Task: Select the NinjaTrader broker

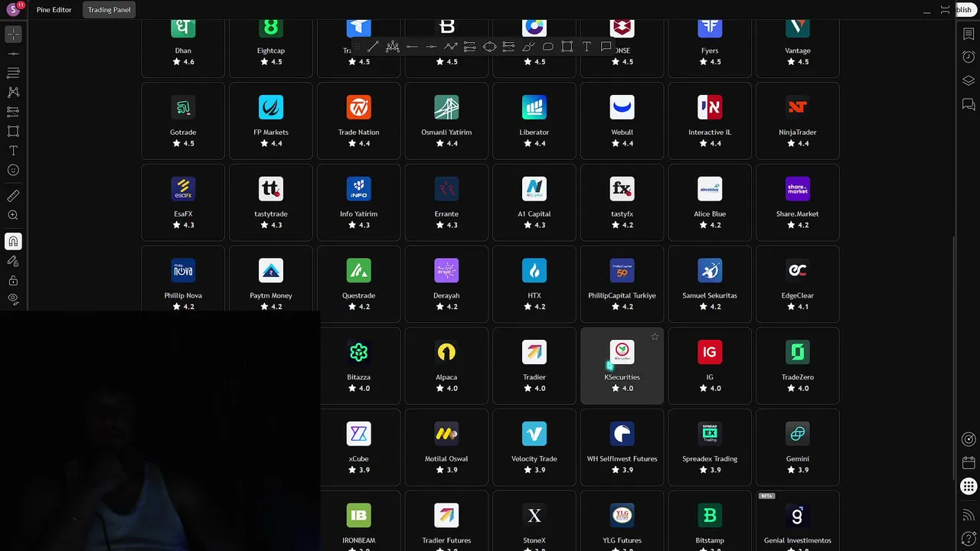Action: [x=798, y=121]
